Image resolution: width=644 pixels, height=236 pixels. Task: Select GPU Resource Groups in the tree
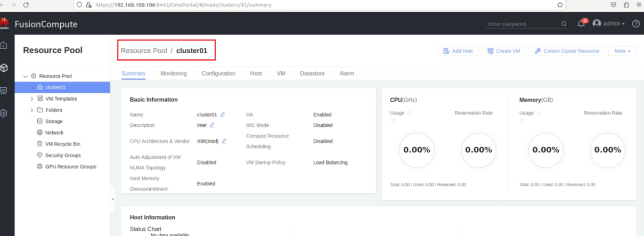tap(71, 167)
